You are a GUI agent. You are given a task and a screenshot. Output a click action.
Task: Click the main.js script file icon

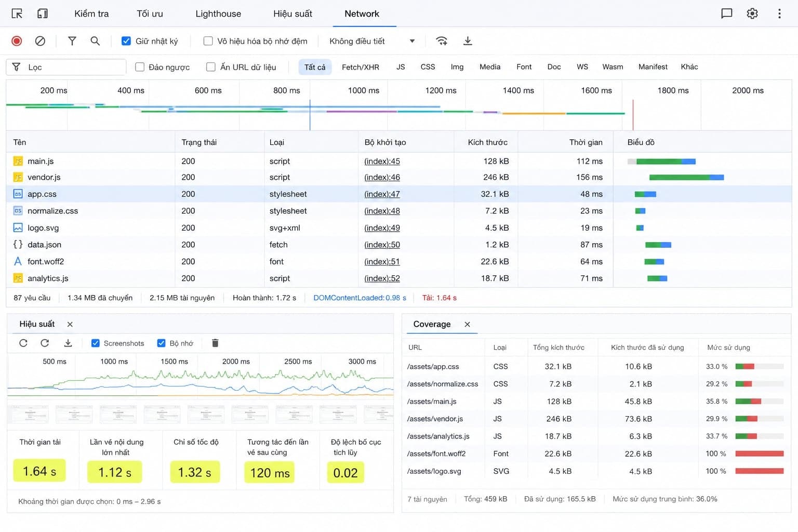pyautogui.click(x=18, y=161)
